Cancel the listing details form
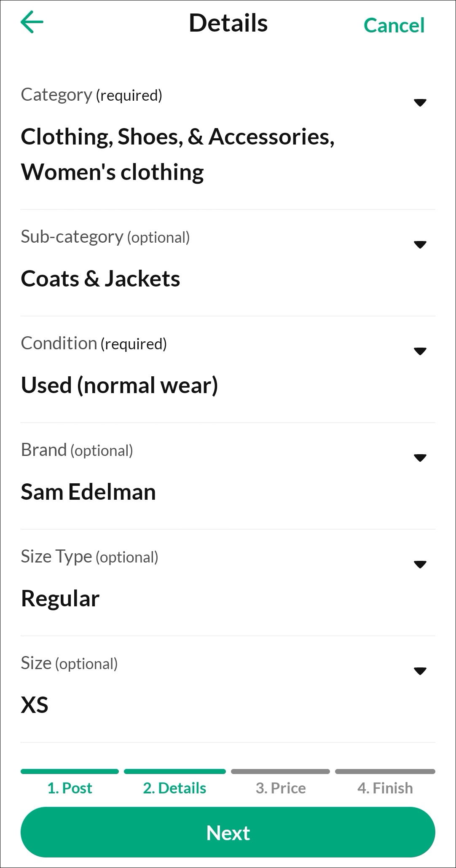Viewport: 456px width, 868px height. pos(394,25)
